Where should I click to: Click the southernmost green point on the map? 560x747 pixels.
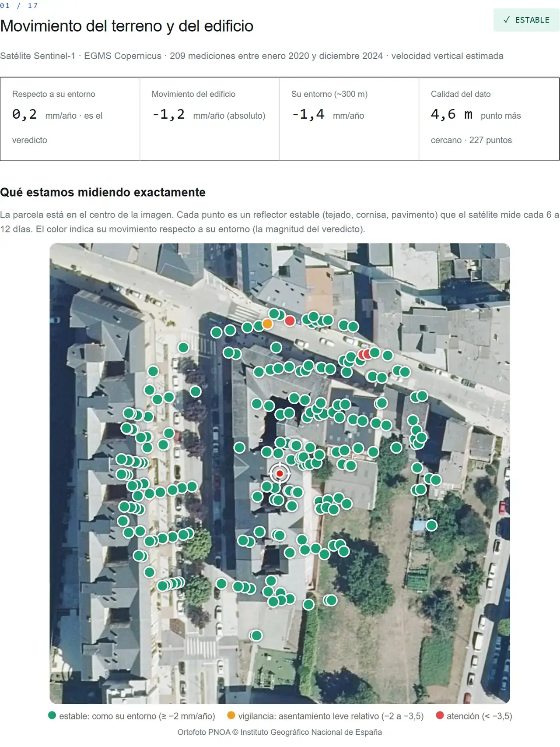tap(256, 635)
